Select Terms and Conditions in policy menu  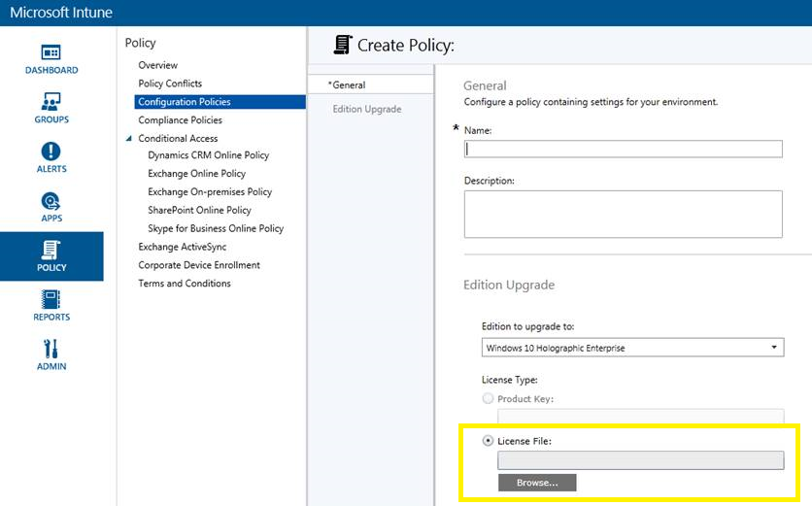[184, 284]
